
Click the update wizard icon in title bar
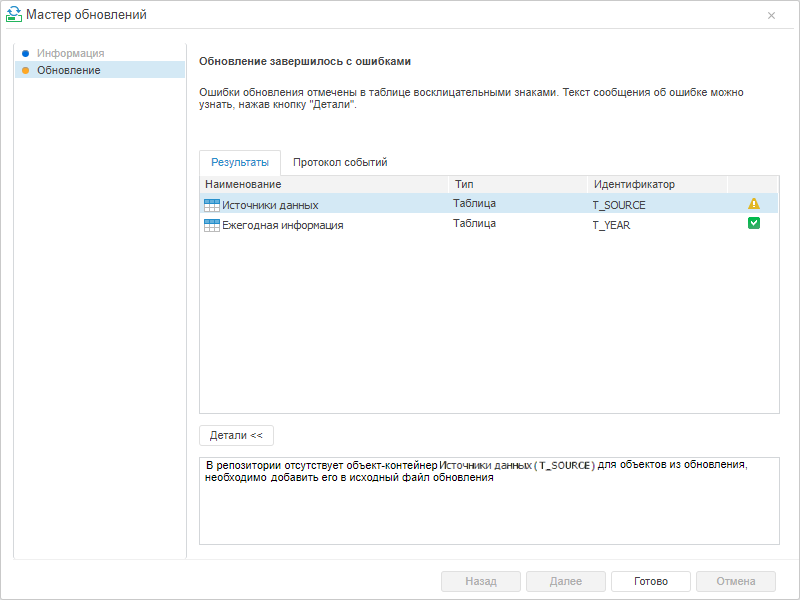pyautogui.click(x=14, y=15)
